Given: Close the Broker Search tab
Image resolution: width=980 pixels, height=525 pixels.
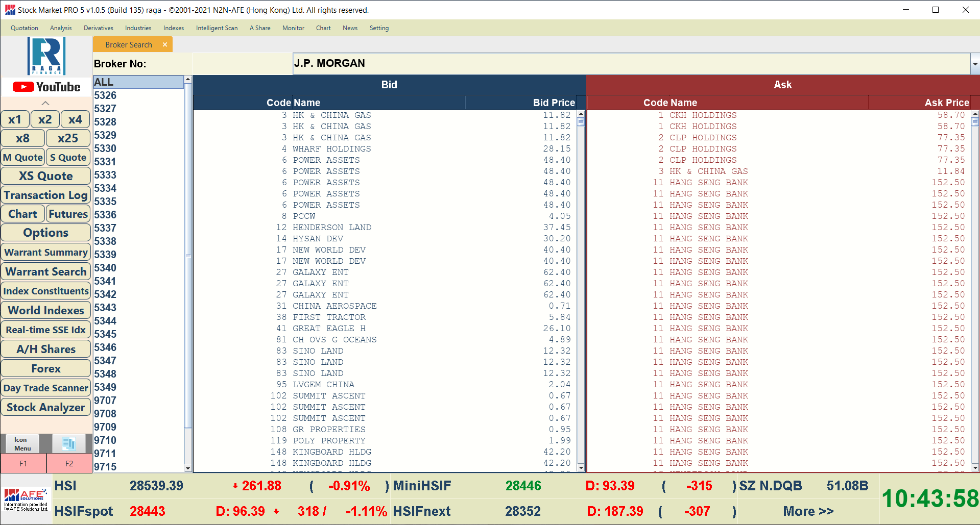Looking at the screenshot, I should (165, 45).
